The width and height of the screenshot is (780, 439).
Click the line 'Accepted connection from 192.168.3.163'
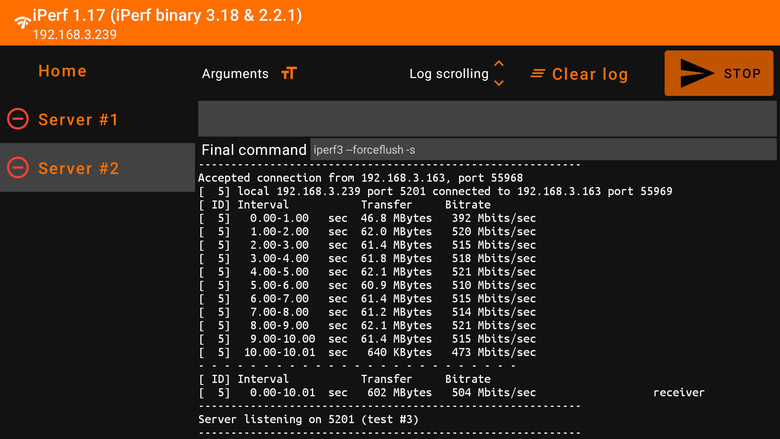tap(361, 178)
